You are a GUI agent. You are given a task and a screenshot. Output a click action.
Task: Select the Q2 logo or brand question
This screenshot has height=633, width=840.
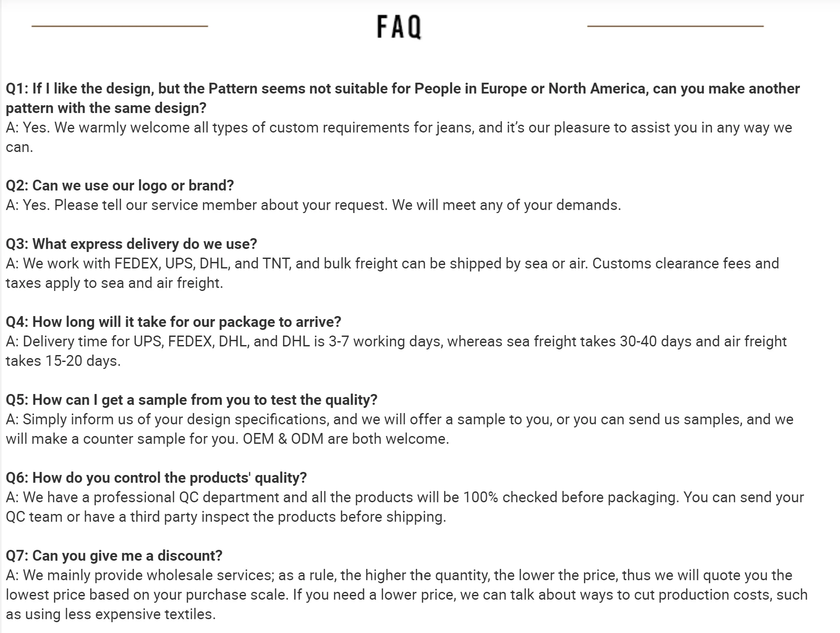[120, 185]
